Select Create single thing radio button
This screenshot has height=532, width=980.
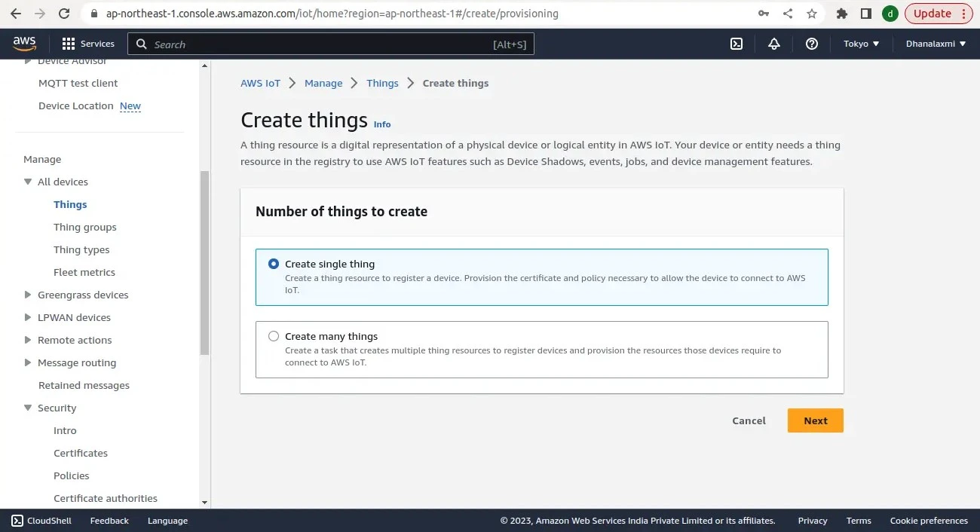[x=274, y=264]
